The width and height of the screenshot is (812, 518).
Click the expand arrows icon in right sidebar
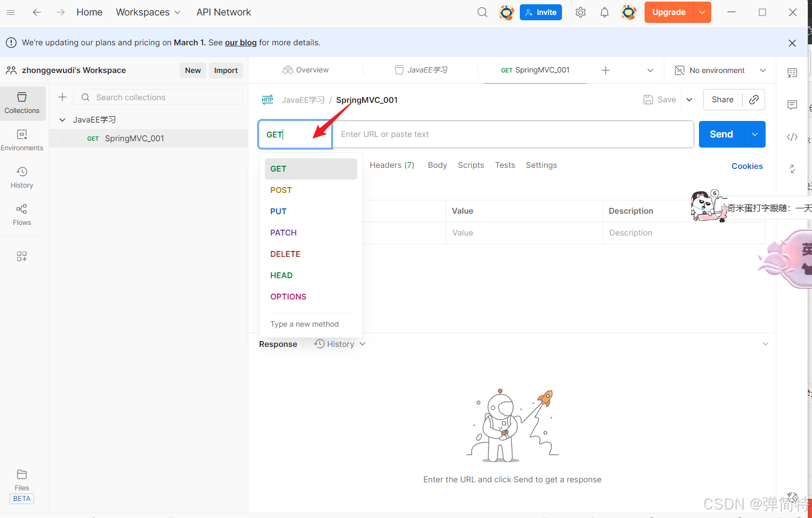792,169
